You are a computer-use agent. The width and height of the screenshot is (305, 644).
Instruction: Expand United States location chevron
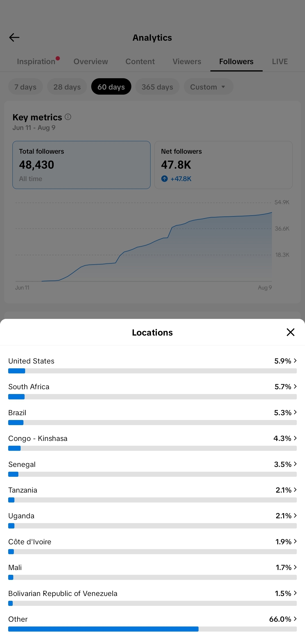coord(295,361)
